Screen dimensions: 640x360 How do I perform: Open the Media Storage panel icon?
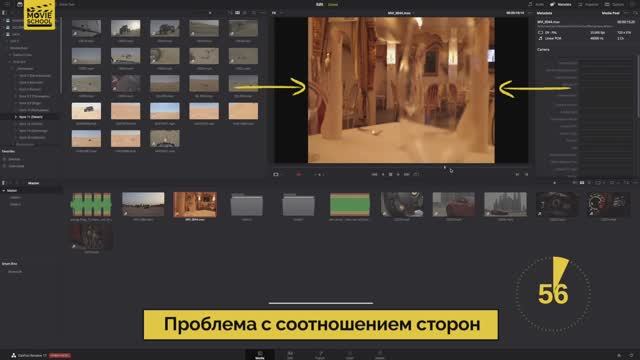pyautogui.click(x=20, y=4)
